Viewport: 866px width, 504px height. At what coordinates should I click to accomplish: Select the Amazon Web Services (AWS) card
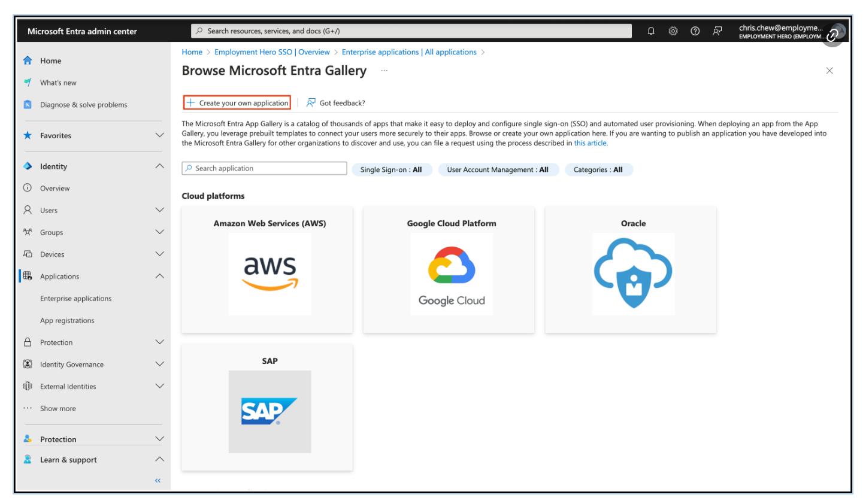[267, 270]
